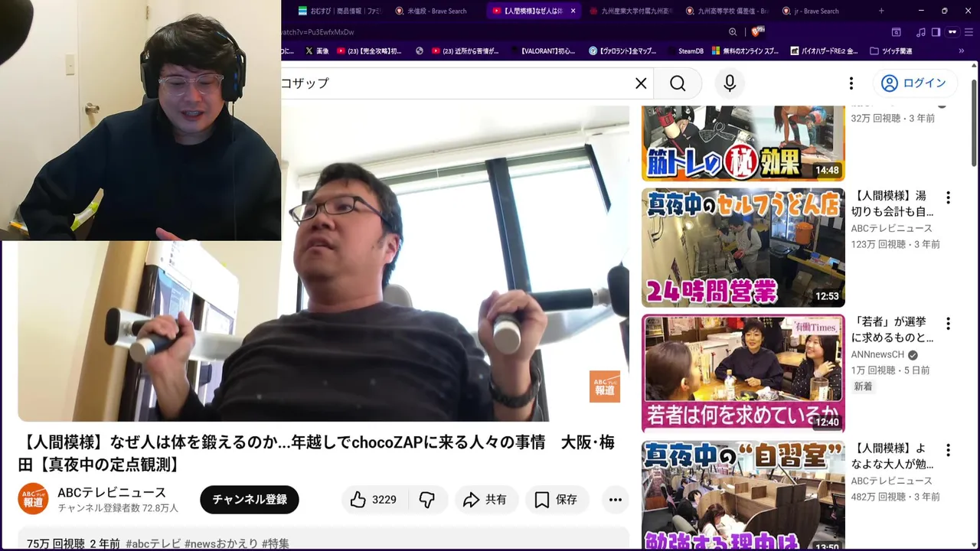The height and width of the screenshot is (551, 980).
Task: Click the #newsおかえり hashtag
Action: [x=221, y=543]
